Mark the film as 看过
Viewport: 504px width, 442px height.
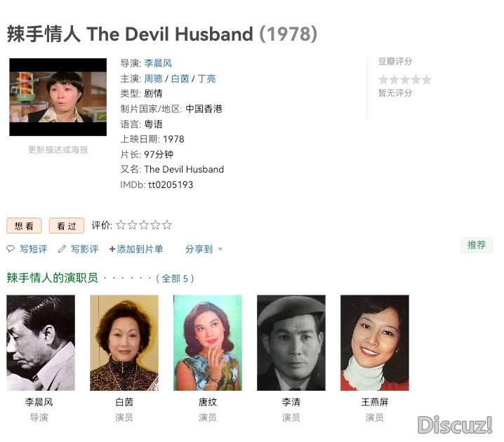[67, 225]
